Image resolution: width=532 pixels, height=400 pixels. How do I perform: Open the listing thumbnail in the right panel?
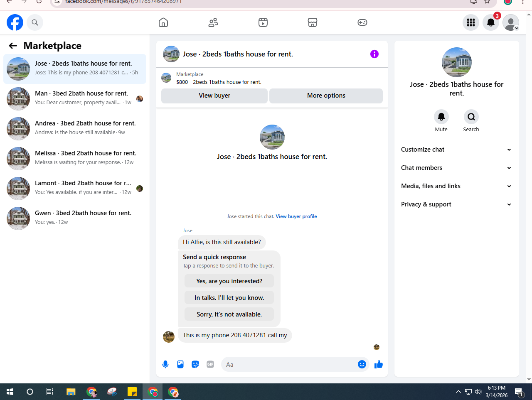(457, 62)
